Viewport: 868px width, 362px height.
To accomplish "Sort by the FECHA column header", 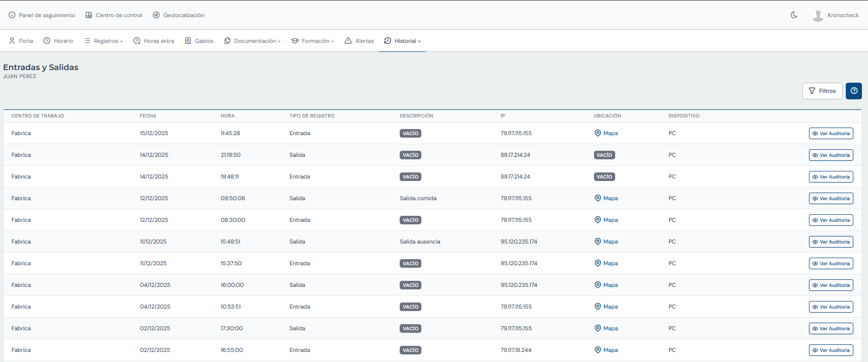I will tap(148, 116).
